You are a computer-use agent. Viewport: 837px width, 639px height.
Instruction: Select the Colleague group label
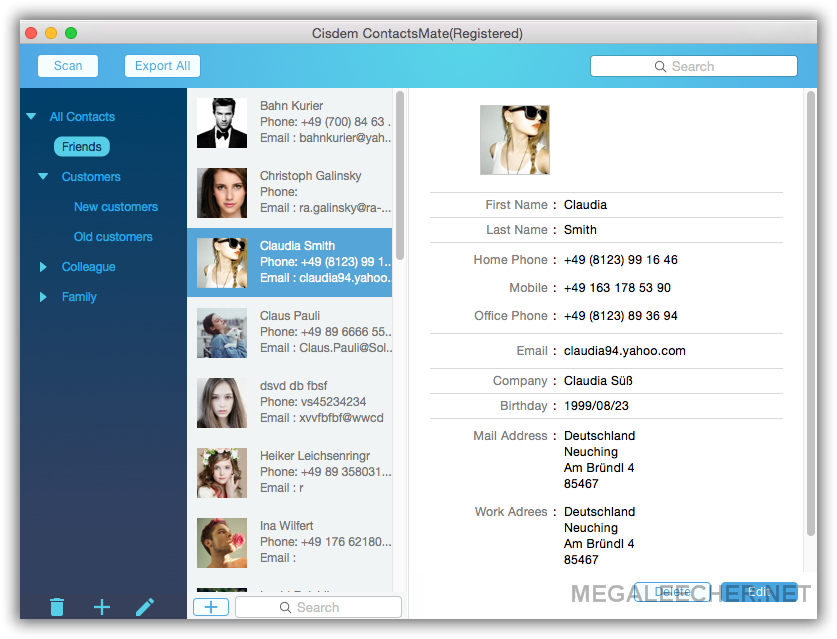pos(89,267)
